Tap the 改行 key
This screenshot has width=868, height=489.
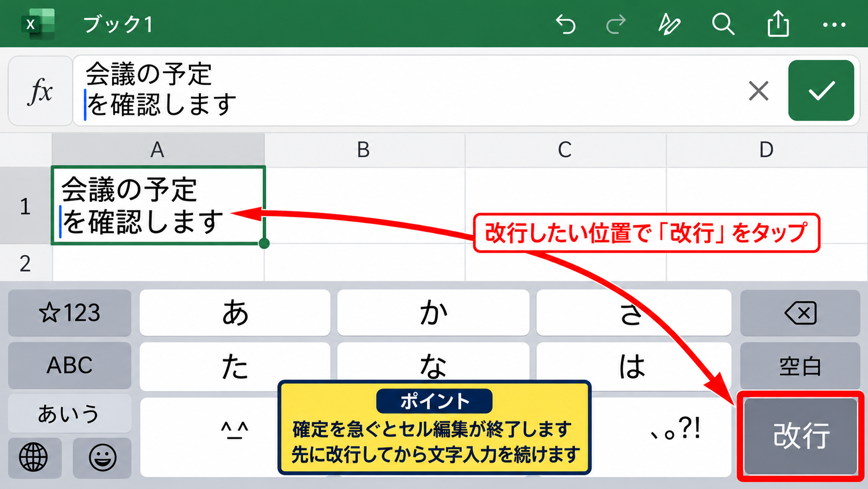(x=801, y=435)
